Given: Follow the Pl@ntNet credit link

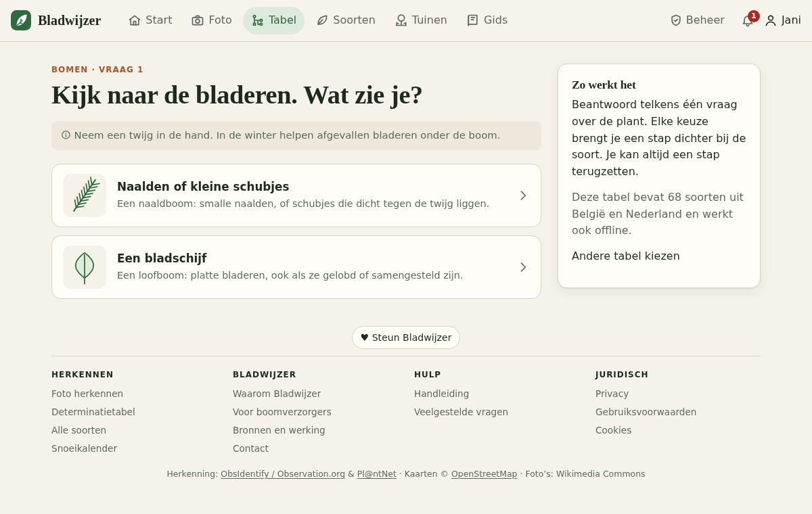Looking at the screenshot, I should tap(377, 474).
